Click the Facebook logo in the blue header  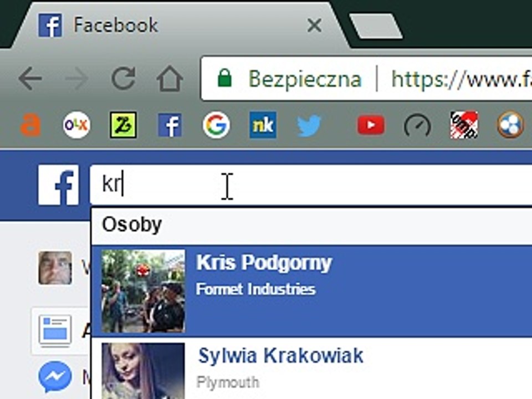click(58, 185)
